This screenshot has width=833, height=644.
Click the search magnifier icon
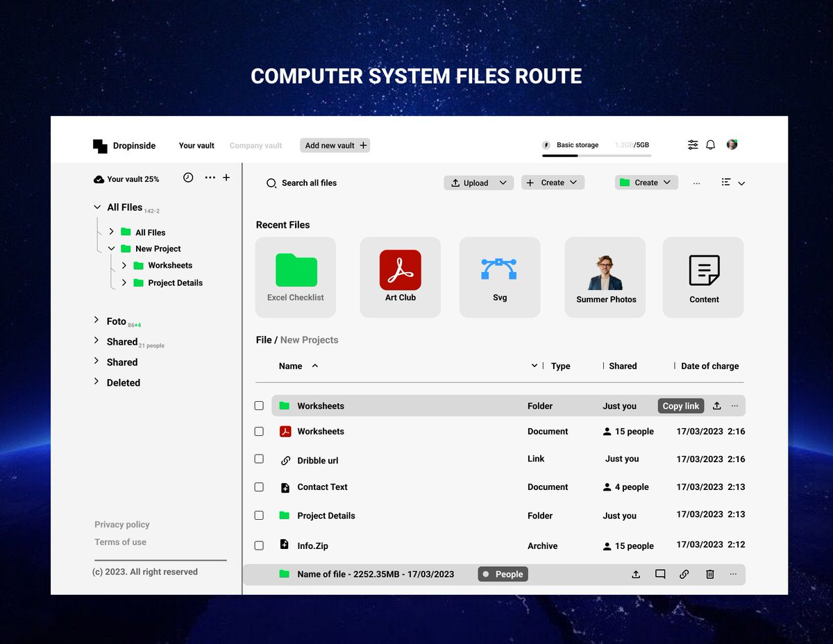(271, 183)
